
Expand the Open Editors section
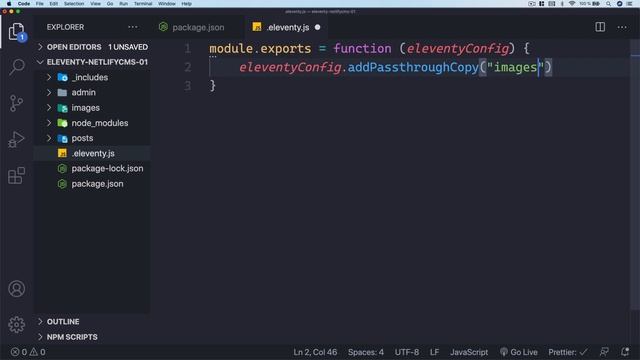(40, 47)
